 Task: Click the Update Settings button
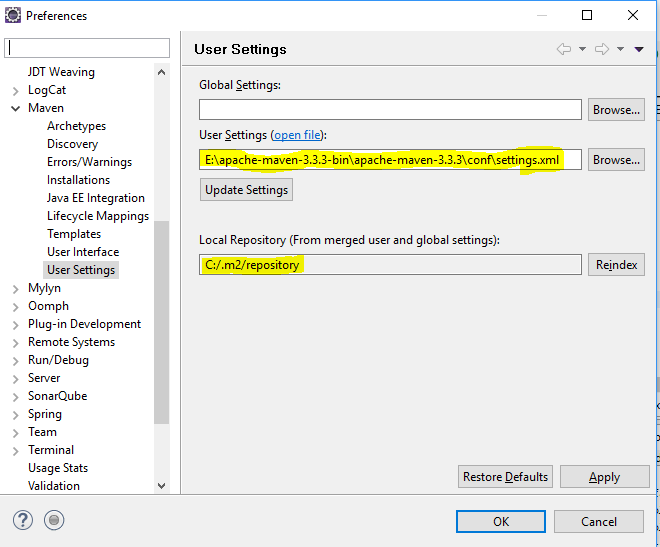[x=246, y=190]
